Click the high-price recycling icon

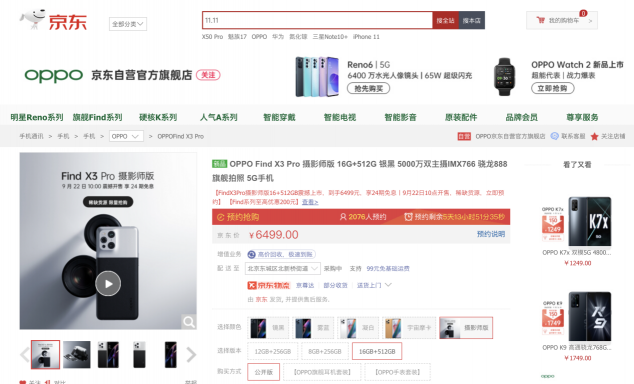[251, 254]
